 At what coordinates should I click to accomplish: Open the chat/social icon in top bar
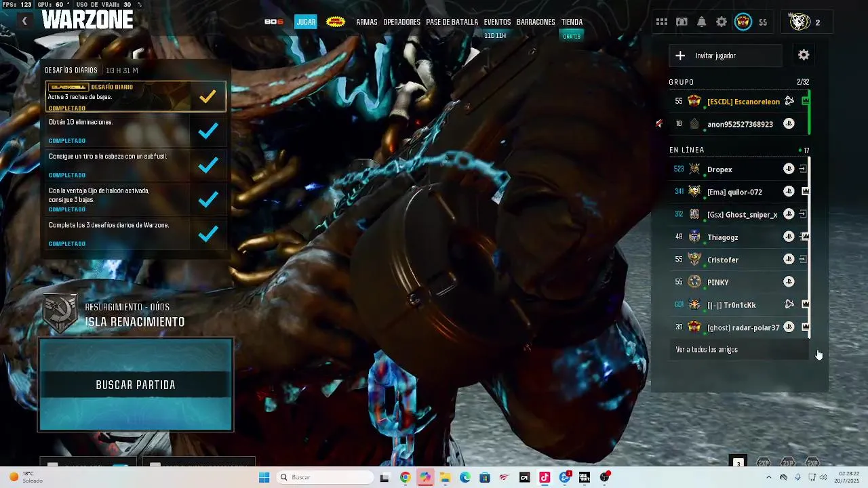tap(682, 22)
